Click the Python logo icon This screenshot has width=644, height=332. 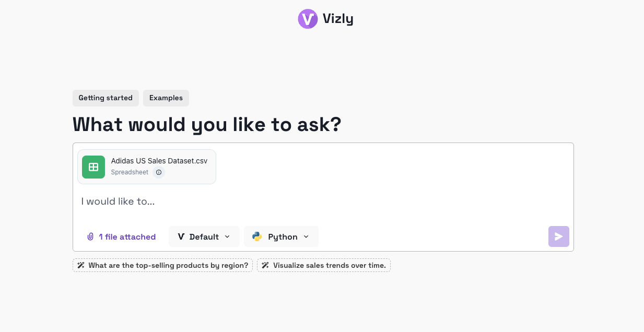257,237
